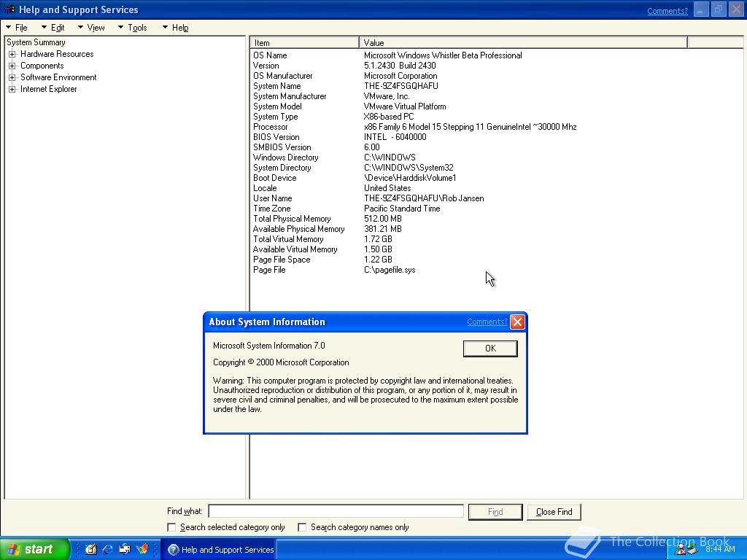Select the Time Zone row

347,209
